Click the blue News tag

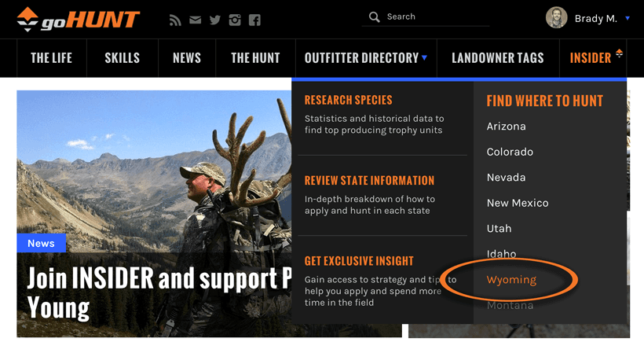click(x=41, y=243)
